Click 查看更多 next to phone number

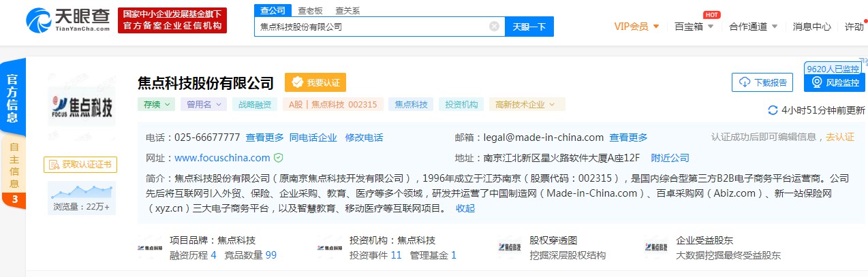264,137
